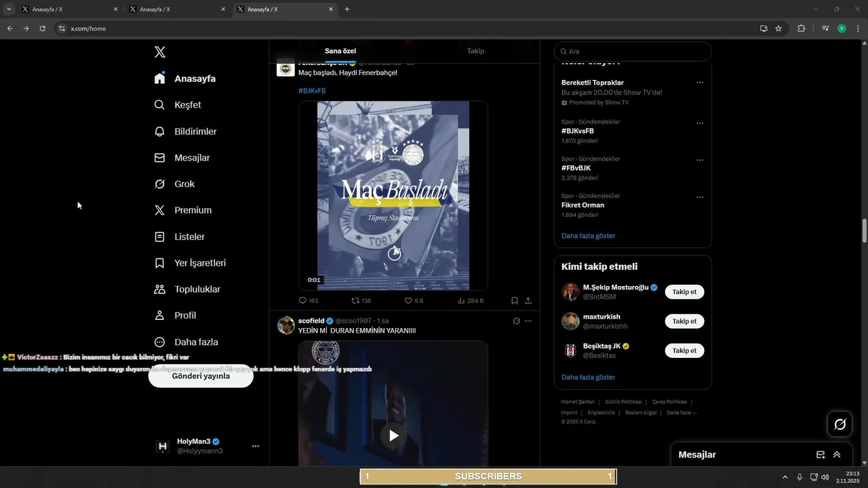Open Chrome extensions menu
This screenshot has width=868, height=488.
click(802, 28)
